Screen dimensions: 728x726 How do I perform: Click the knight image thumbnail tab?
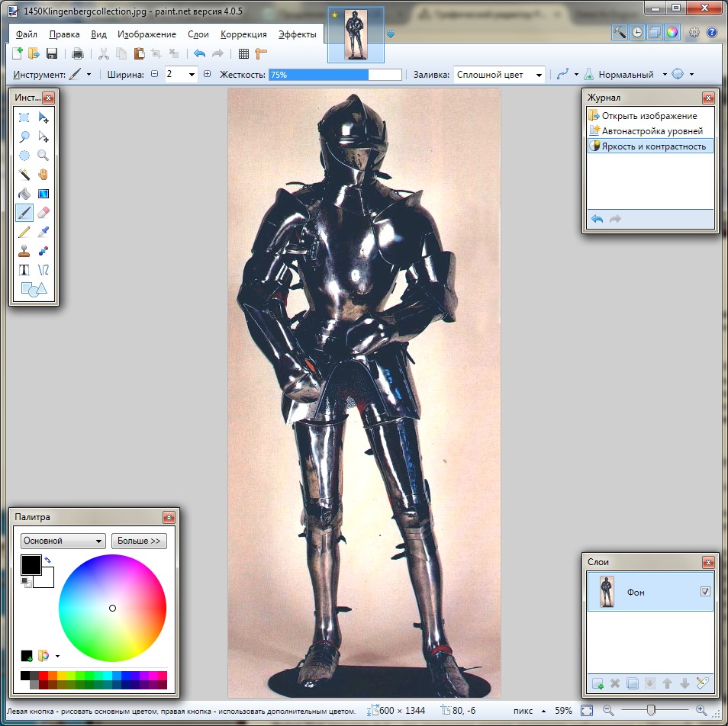(x=356, y=35)
